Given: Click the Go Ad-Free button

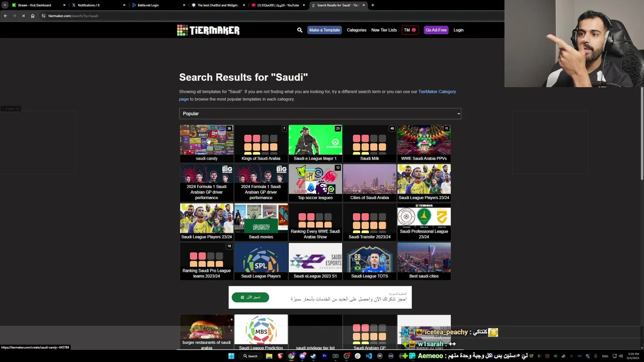Looking at the screenshot, I should click(x=436, y=30).
